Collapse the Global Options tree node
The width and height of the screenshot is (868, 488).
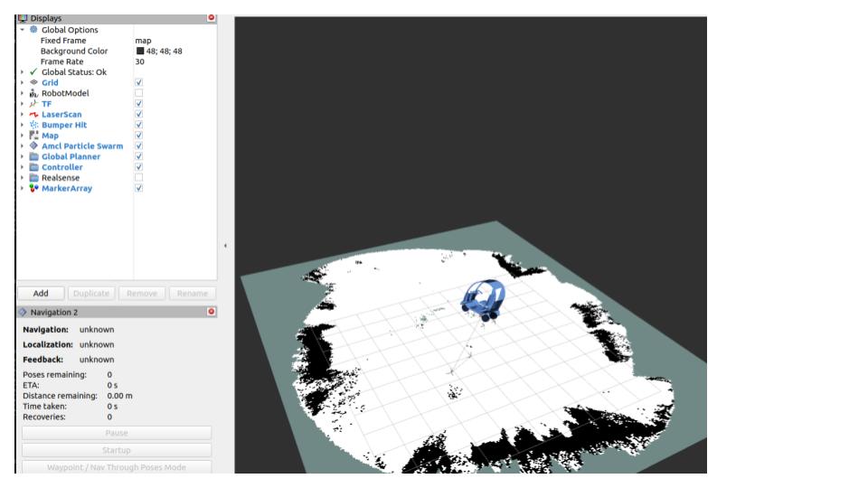tap(22, 30)
